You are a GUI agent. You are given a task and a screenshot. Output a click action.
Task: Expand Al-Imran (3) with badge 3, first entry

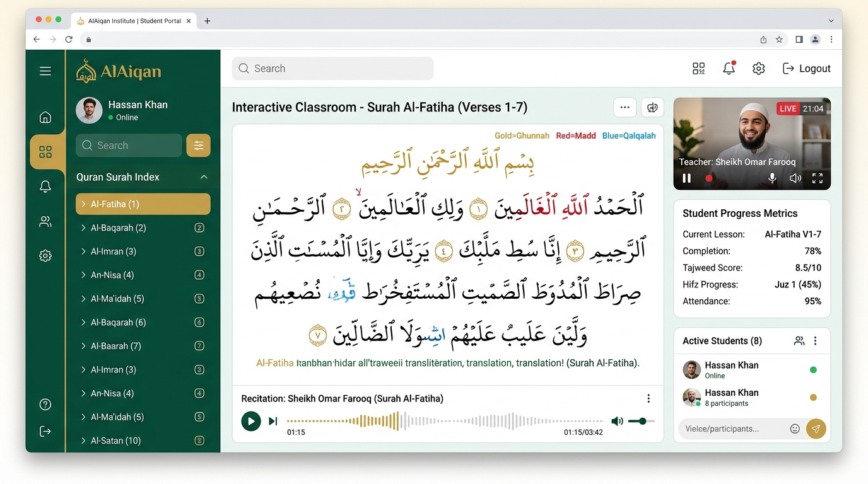tap(143, 251)
